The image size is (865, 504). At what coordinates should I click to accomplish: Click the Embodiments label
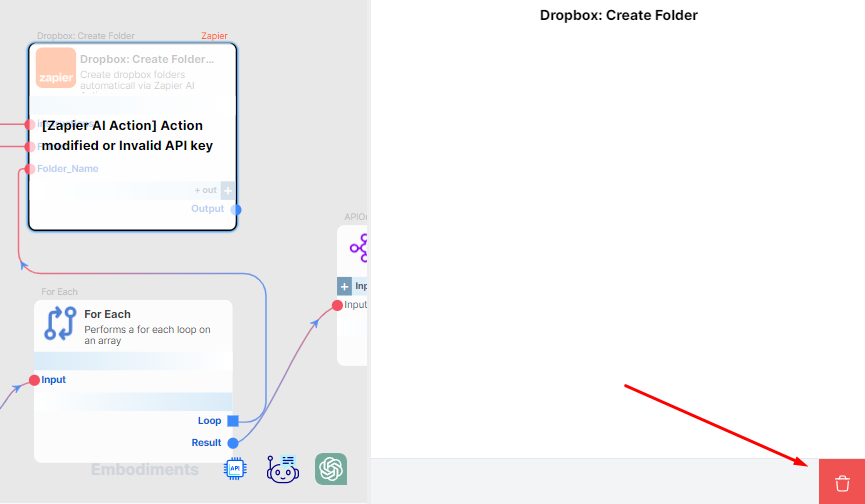[x=145, y=469]
